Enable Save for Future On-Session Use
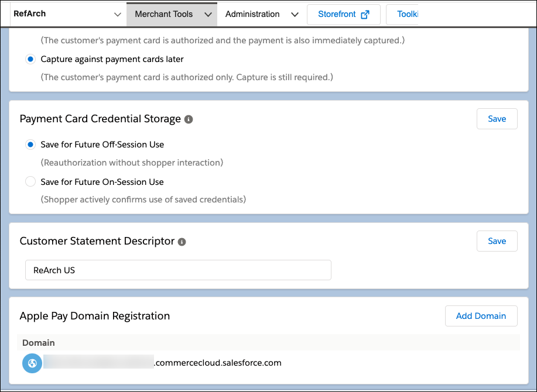The image size is (537, 392). click(30, 181)
